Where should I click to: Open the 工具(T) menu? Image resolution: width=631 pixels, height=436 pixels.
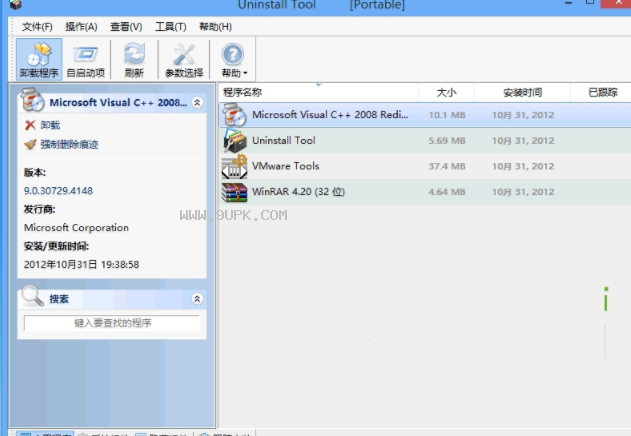[171, 27]
